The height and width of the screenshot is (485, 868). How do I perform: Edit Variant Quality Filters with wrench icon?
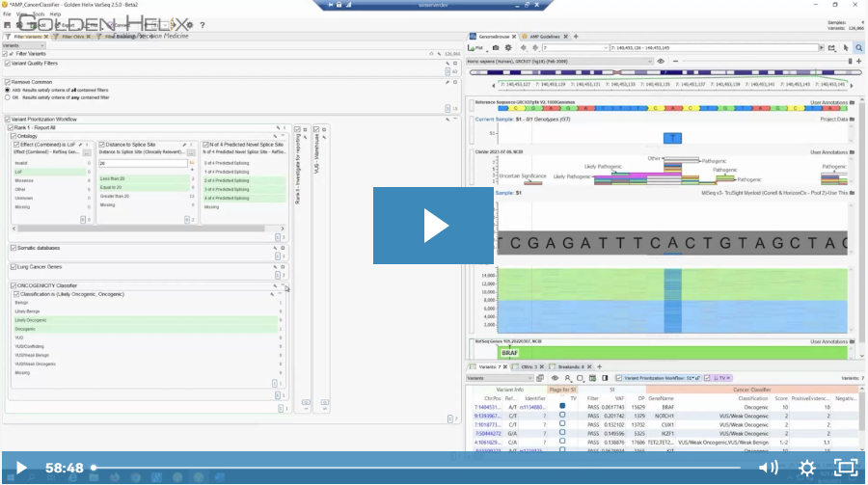click(448, 63)
